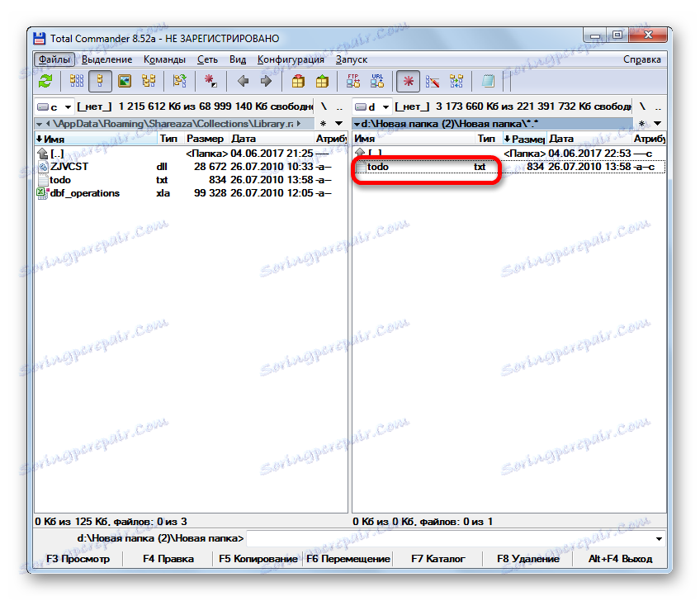Click Invert selection red star with small square
Viewport: 700px width, 601px height.
210,81
